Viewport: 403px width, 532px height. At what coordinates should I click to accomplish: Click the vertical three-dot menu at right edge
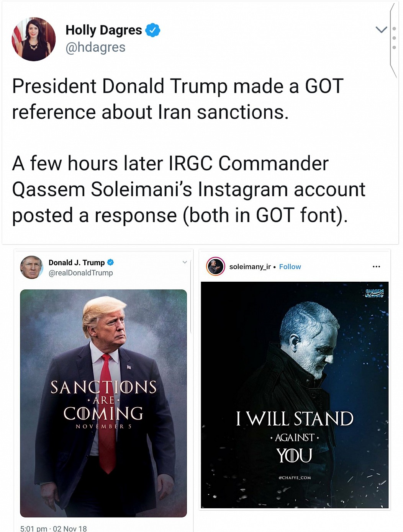tap(394, 38)
